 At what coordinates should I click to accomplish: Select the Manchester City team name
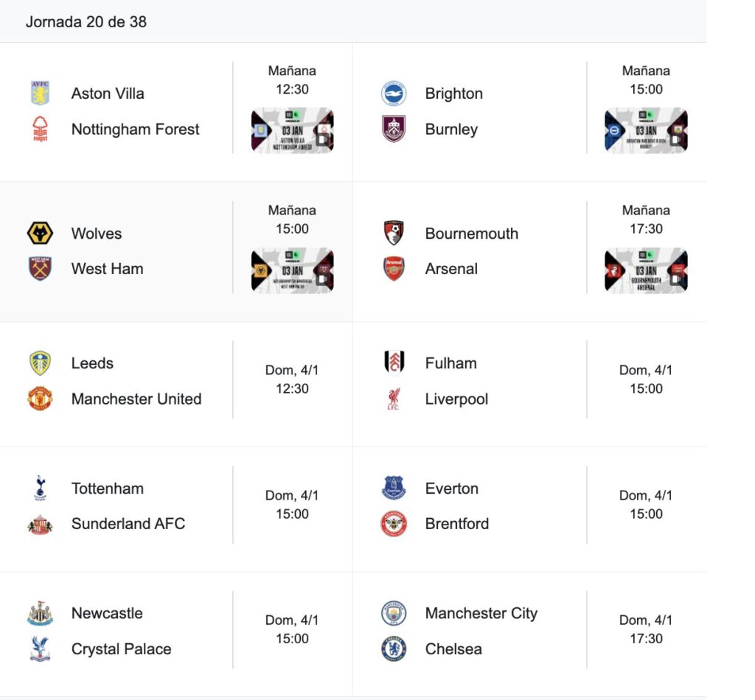click(x=481, y=613)
